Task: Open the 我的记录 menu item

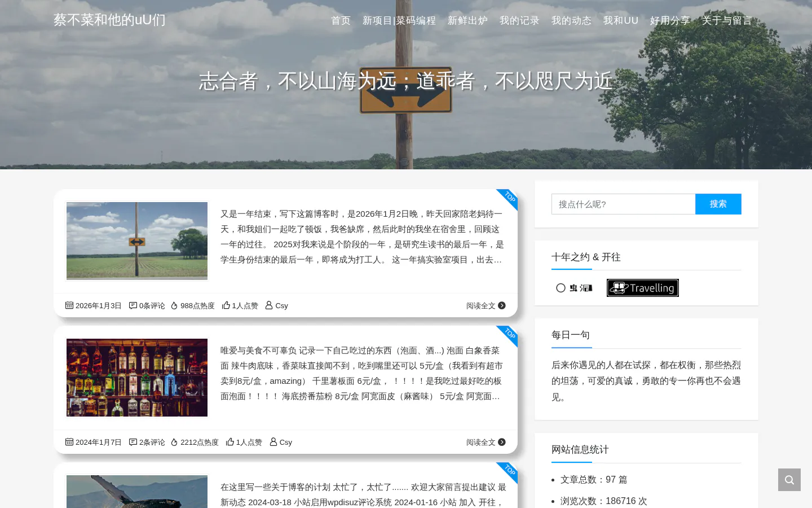Action: coord(519,21)
